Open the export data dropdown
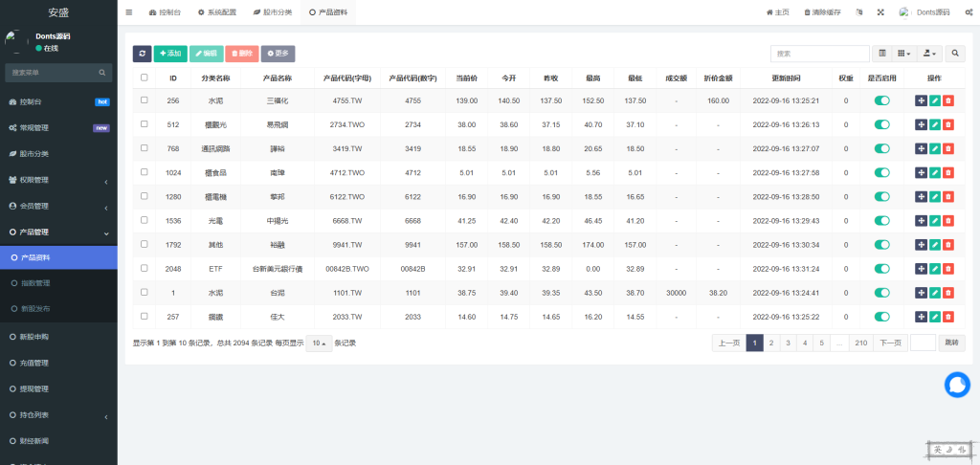The height and width of the screenshot is (465, 980). coord(928,54)
